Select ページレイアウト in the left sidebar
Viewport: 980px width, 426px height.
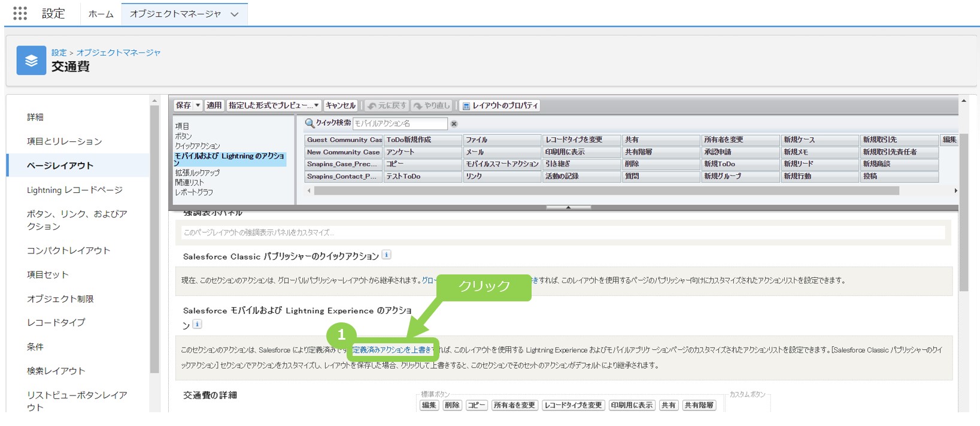tap(60, 165)
